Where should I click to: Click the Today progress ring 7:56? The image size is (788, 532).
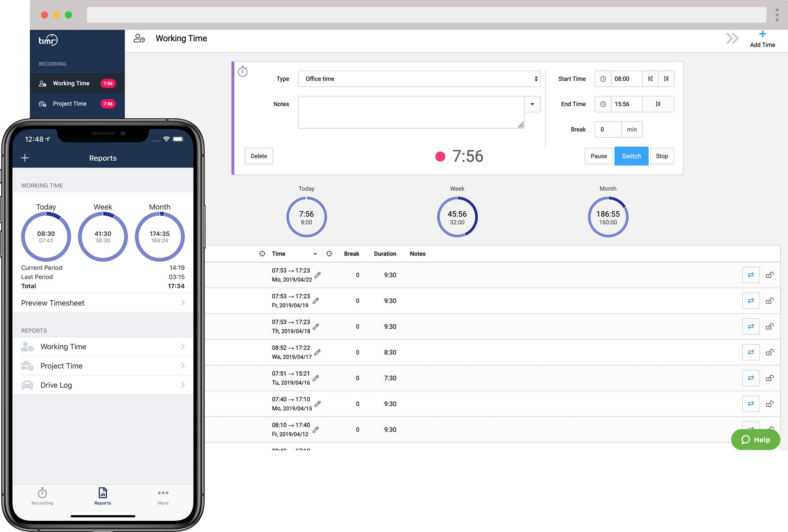click(x=306, y=217)
